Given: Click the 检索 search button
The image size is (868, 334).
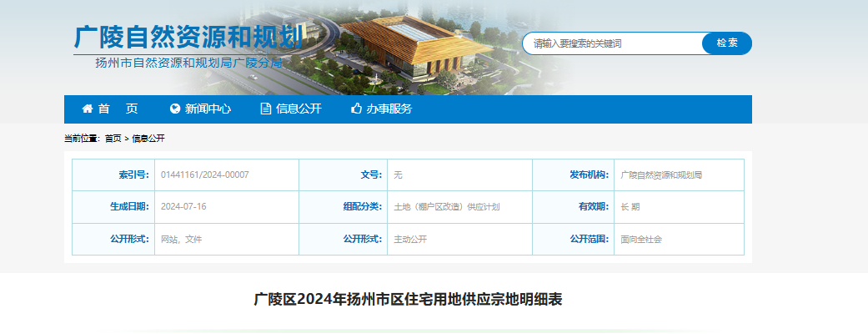Looking at the screenshot, I should (x=727, y=43).
